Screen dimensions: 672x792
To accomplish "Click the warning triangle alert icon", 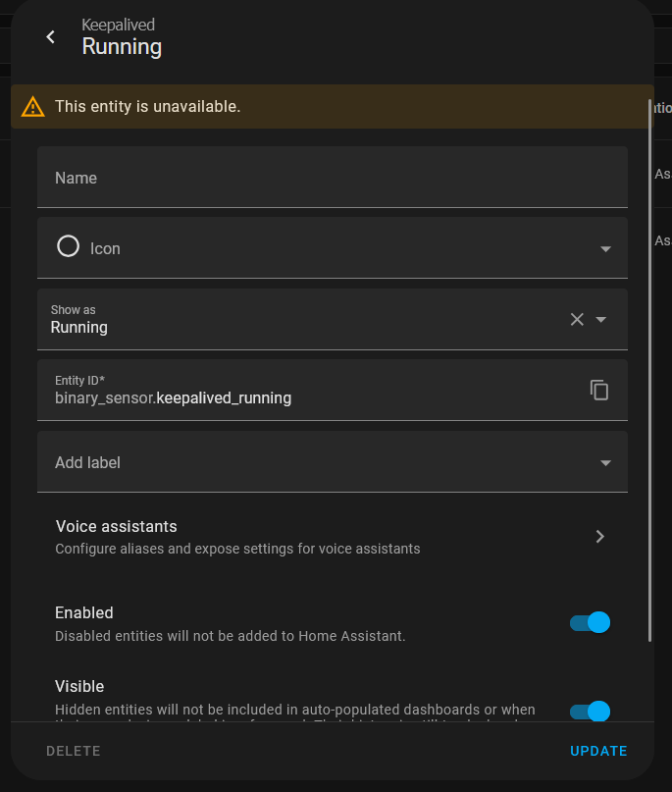I will (33, 107).
